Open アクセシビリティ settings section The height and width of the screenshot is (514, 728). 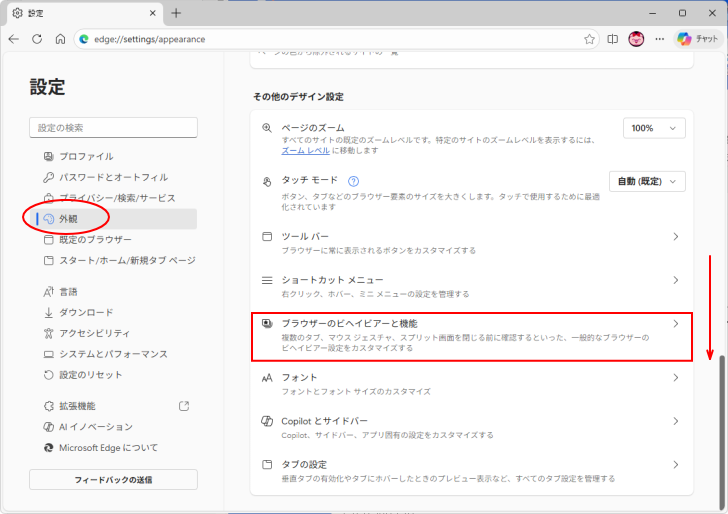pos(114,333)
